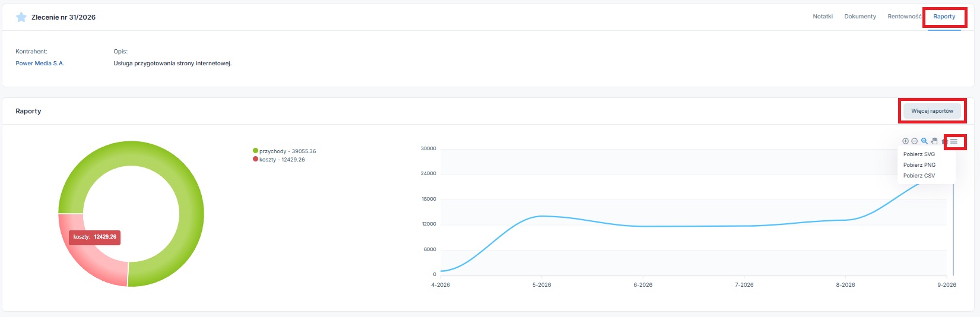Choose Pobierz SVG from the chart menu
The image size is (980, 317).
[919, 154]
